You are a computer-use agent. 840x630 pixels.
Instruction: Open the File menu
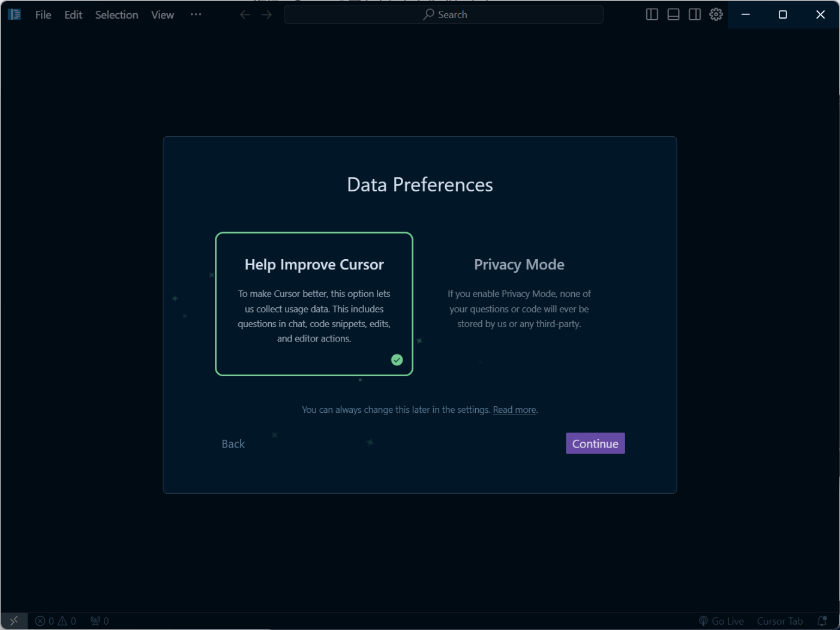(x=43, y=14)
